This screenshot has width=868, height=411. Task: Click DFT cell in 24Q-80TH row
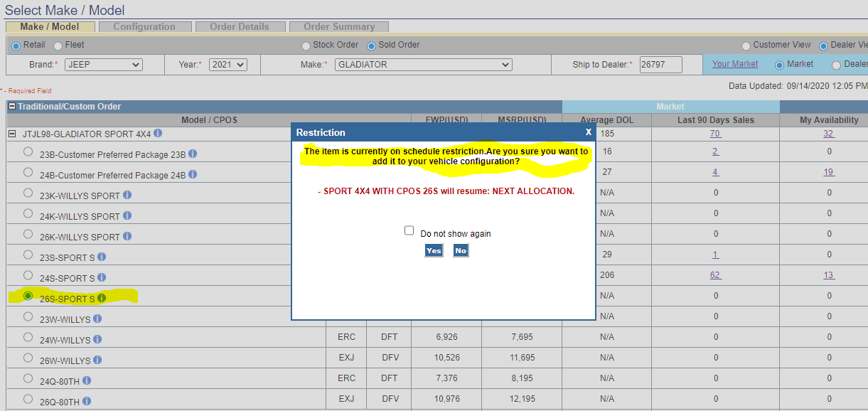tap(389, 378)
